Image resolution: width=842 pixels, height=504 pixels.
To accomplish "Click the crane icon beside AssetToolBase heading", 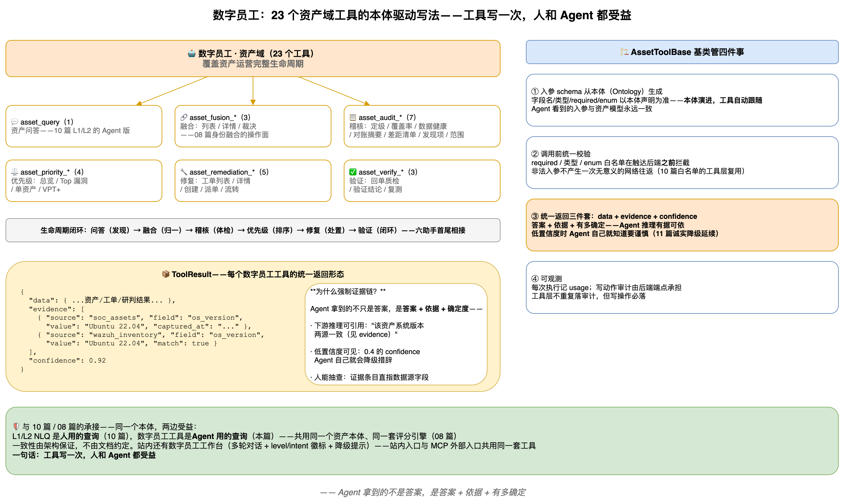I will coord(624,52).
